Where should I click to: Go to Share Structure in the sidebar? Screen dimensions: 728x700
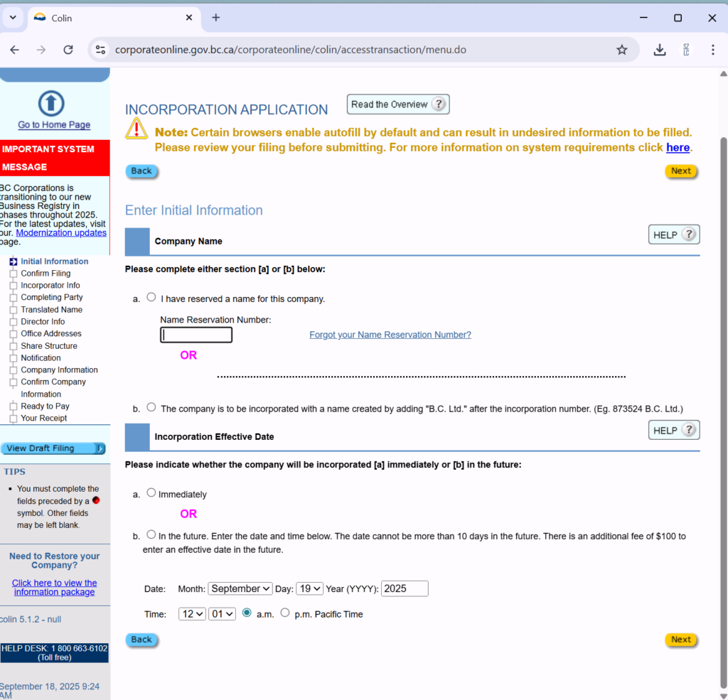[x=49, y=346]
